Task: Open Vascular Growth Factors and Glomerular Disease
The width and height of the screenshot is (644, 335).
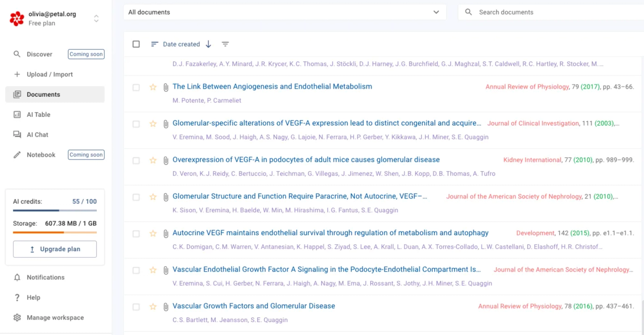Action: coord(254,306)
